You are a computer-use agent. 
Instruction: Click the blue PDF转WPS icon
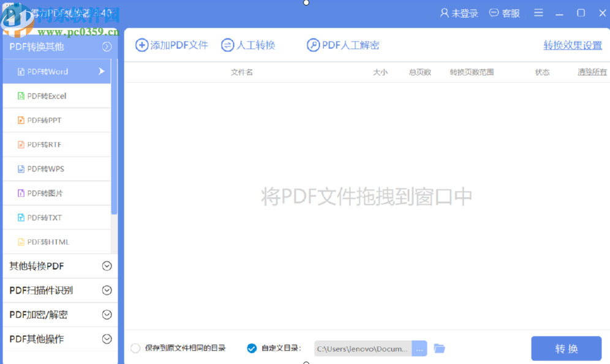click(x=21, y=169)
